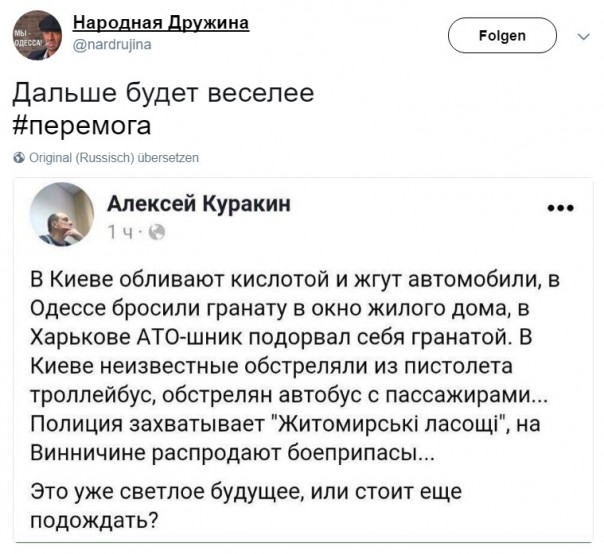Click the Алексей Куракин author name
This screenshot has height=554, width=604.
(199, 203)
